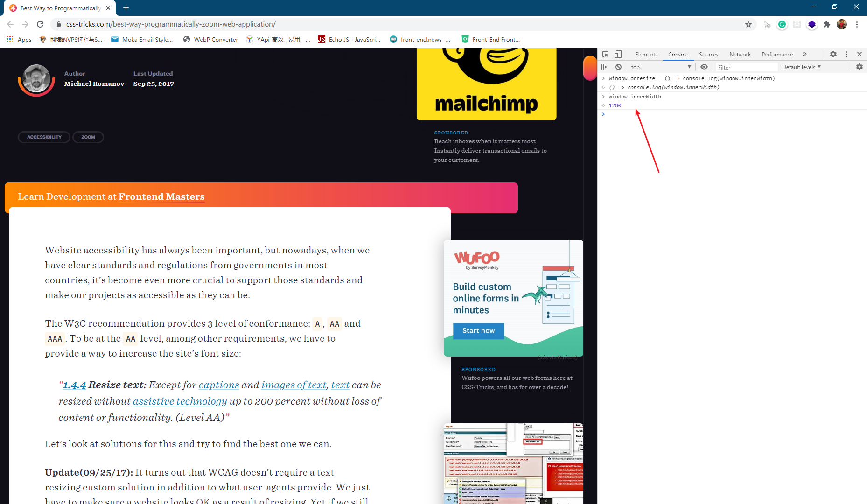This screenshot has height=504, width=867.
Task: Open the Echo JS bookmark
Action: tap(349, 39)
